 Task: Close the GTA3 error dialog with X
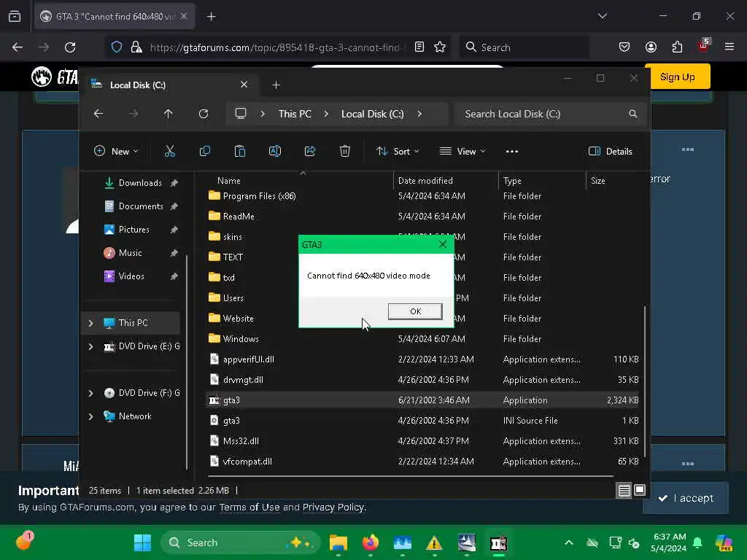point(443,244)
